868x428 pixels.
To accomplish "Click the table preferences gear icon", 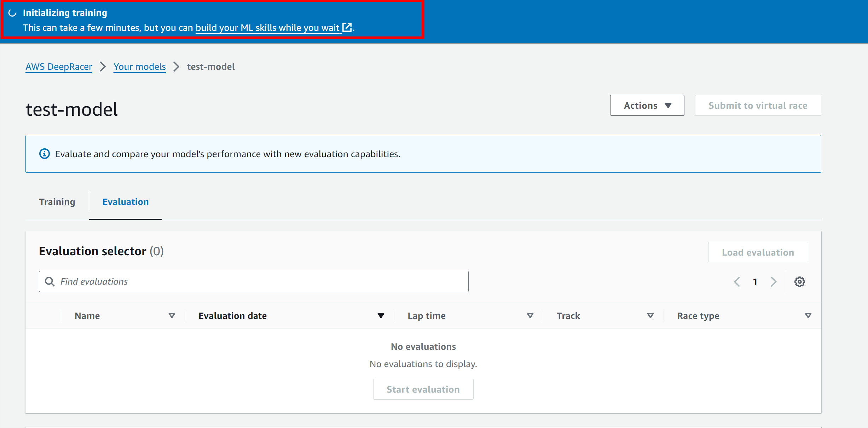I will click(x=799, y=282).
